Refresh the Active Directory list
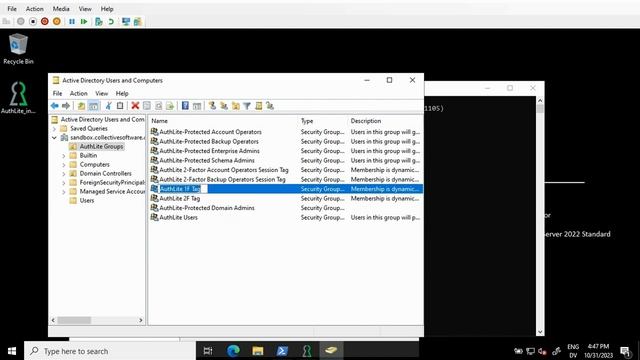The height and width of the screenshot is (360, 640). click(x=158, y=106)
